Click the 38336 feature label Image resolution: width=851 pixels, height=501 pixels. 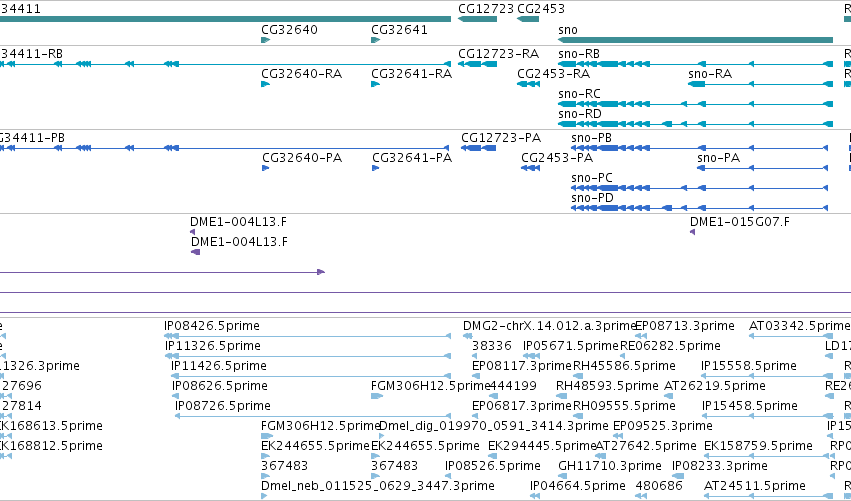pos(492,346)
